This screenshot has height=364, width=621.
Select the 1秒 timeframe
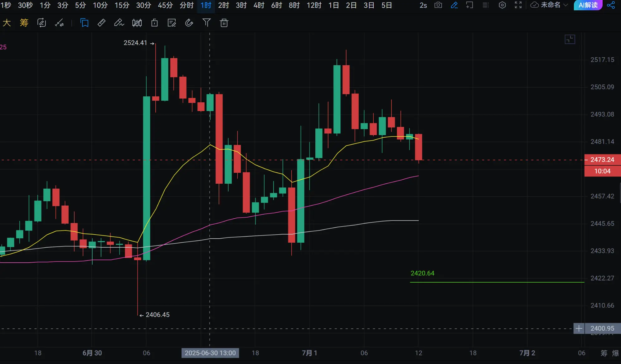click(6, 5)
